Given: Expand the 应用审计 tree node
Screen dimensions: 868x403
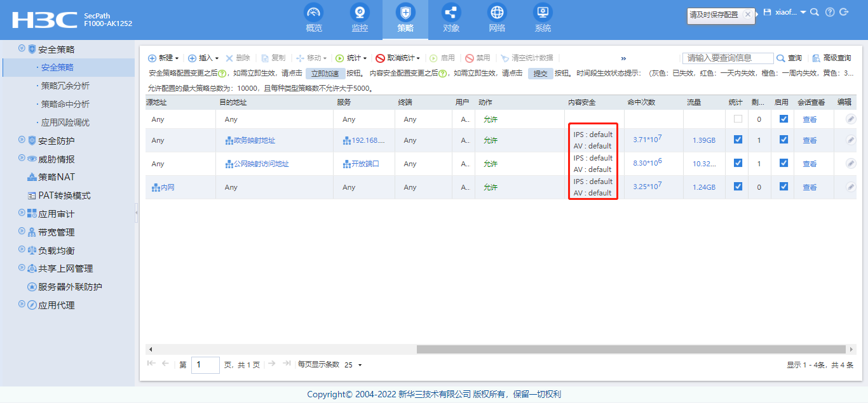Looking at the screenshot, I should 22,213.
